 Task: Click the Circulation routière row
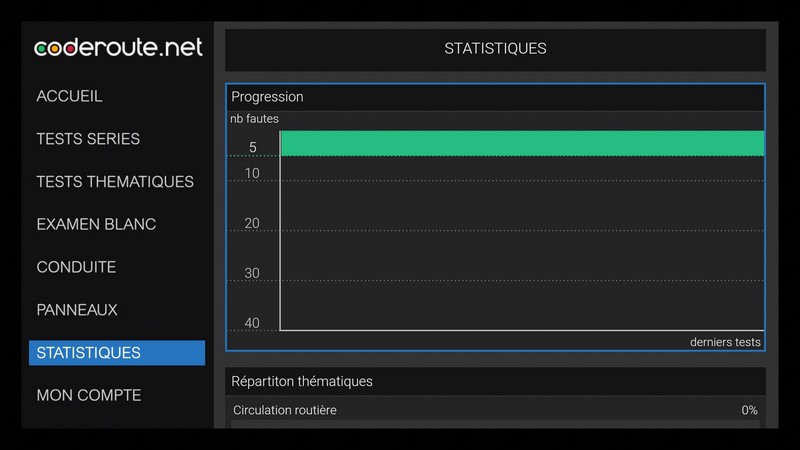(285, 410)
